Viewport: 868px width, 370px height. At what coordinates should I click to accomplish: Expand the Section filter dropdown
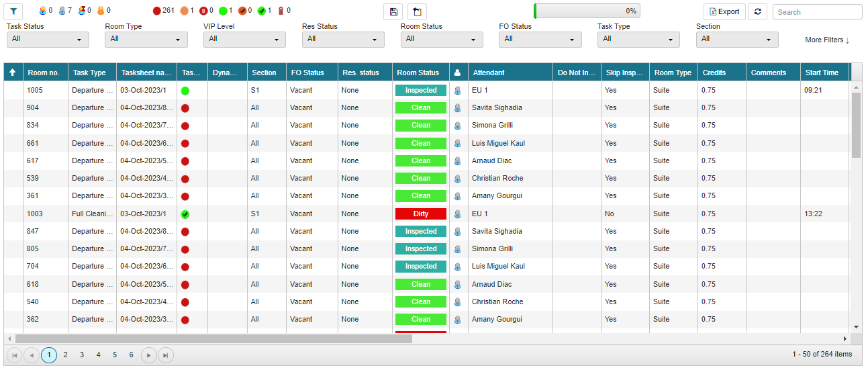click(x=736, y=40)
